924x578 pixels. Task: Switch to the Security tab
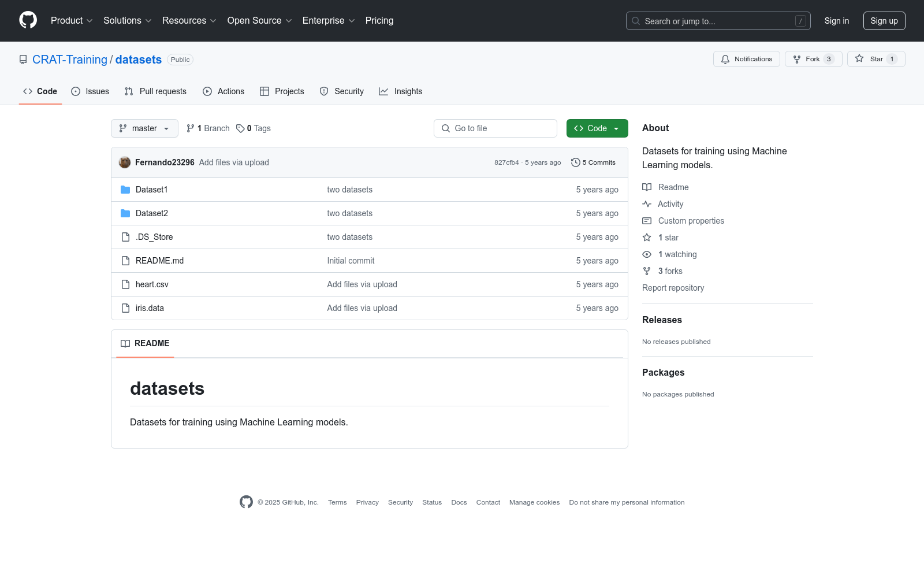(342, 91)
